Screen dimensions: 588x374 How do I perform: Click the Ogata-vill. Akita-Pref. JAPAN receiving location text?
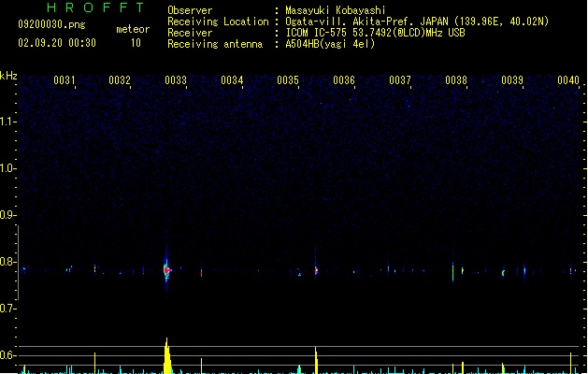coord(417,22)
